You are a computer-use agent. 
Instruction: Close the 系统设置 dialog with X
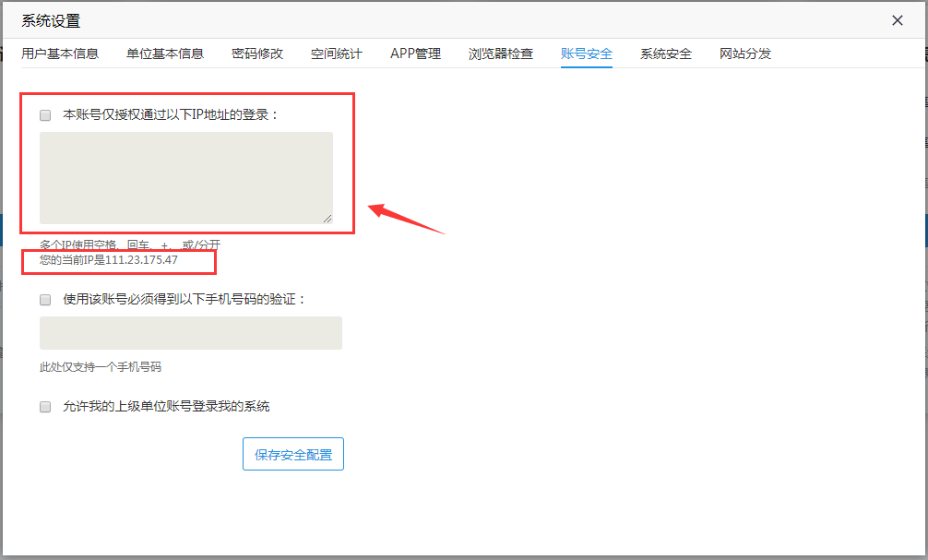coord(897,20)
